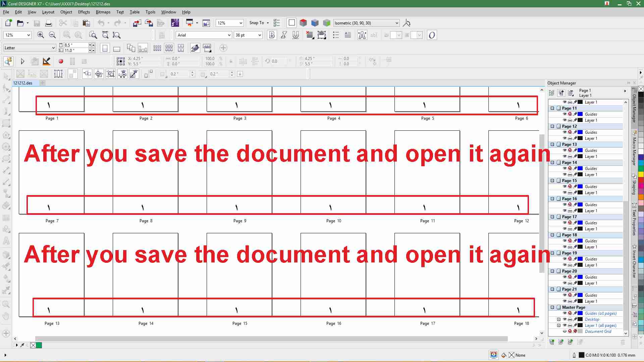Screen dimensions: 644x362
Task: Click the green cube projection icon
Action: click(x=327, y=23)
